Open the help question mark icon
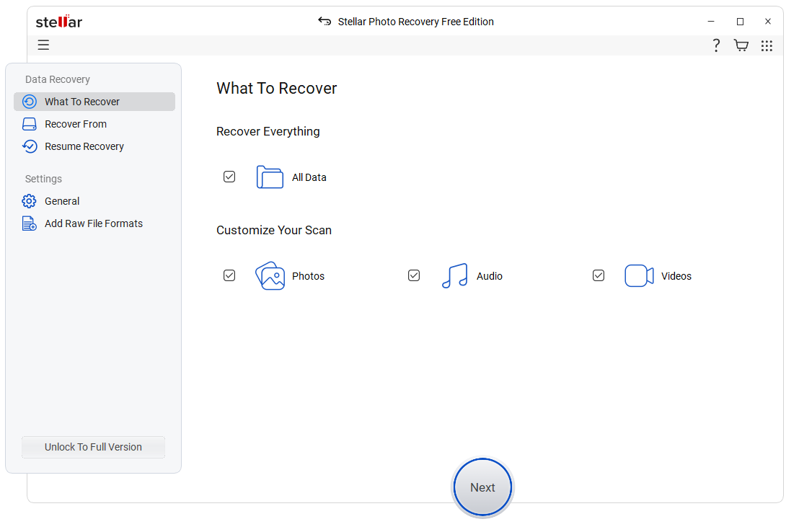The image size is (799, 532). click(x=716, y=45)
